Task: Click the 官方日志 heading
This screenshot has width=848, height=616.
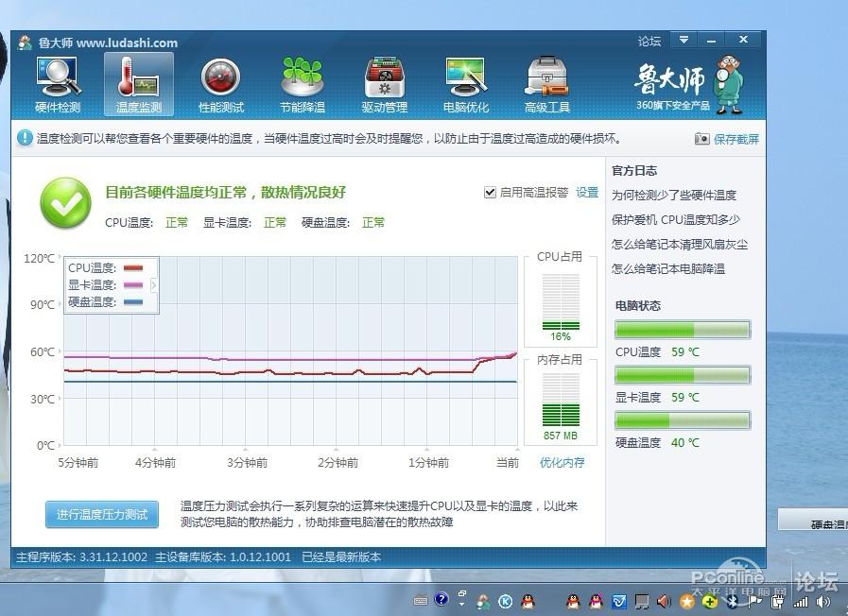Action: coord(634,171)
